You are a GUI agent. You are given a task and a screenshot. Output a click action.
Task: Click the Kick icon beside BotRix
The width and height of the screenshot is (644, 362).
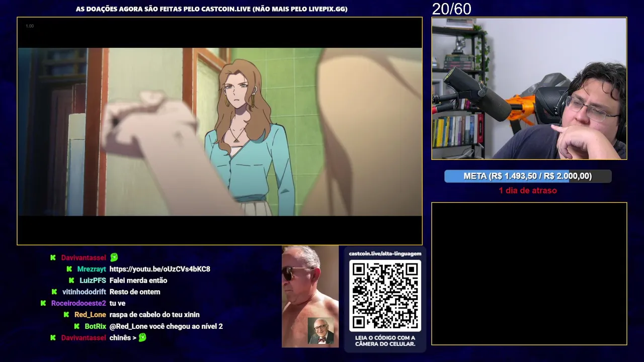pyautogui.click(x=76, y=326)
